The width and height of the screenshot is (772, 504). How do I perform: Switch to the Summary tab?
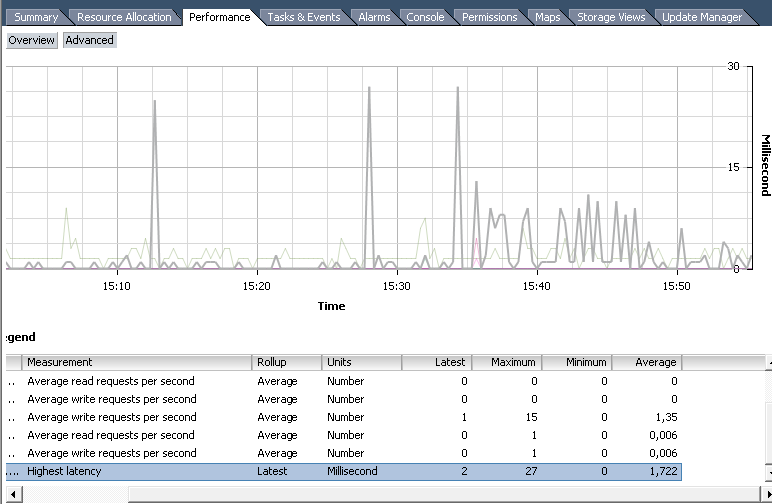(x=36, y=17)
